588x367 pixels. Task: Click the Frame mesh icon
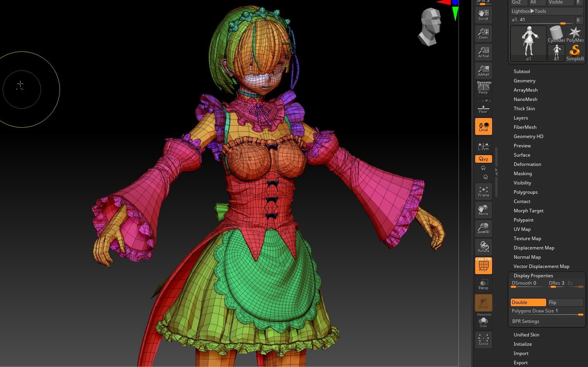tap(483, 191)
